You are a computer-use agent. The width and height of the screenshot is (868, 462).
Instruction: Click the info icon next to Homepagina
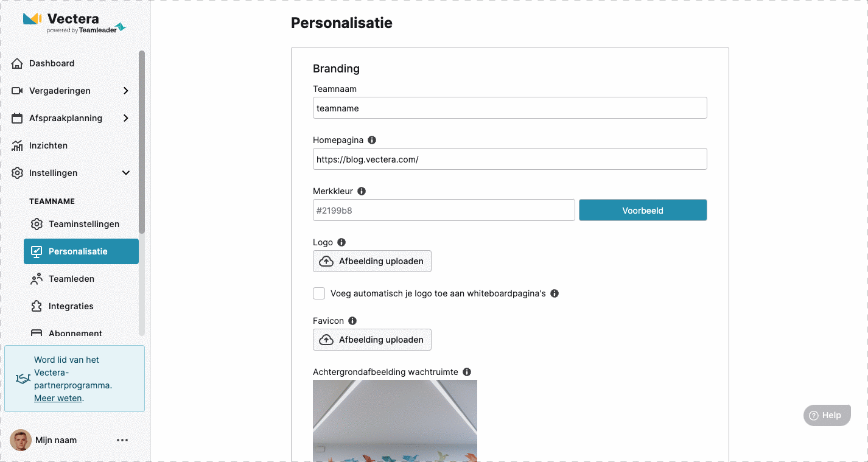(x=372, y=140)
